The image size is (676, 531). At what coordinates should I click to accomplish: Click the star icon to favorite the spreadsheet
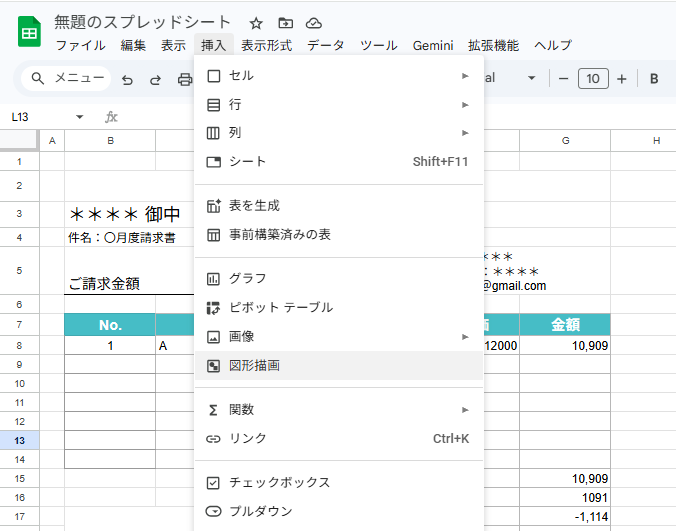pyautogui.click(x=256, y=23)
